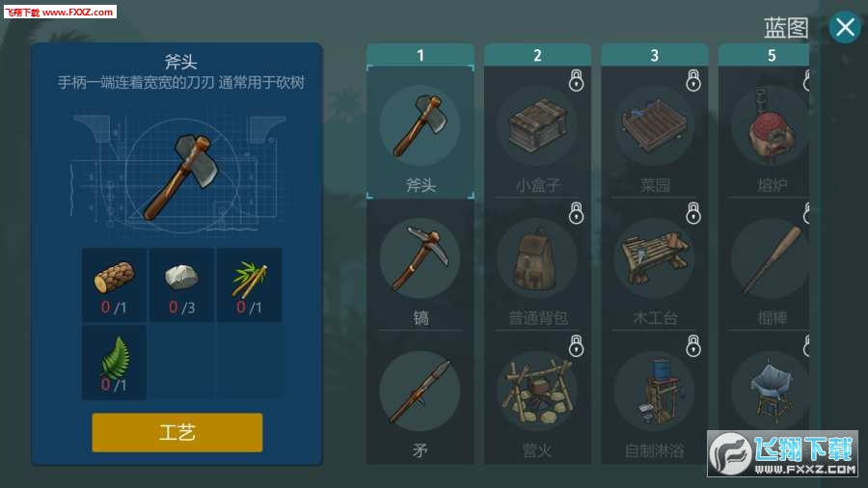The width and height of the screenshot is (868, 488).
Task: Click the fern leaf ingredient slot
Action: (114, 363)
